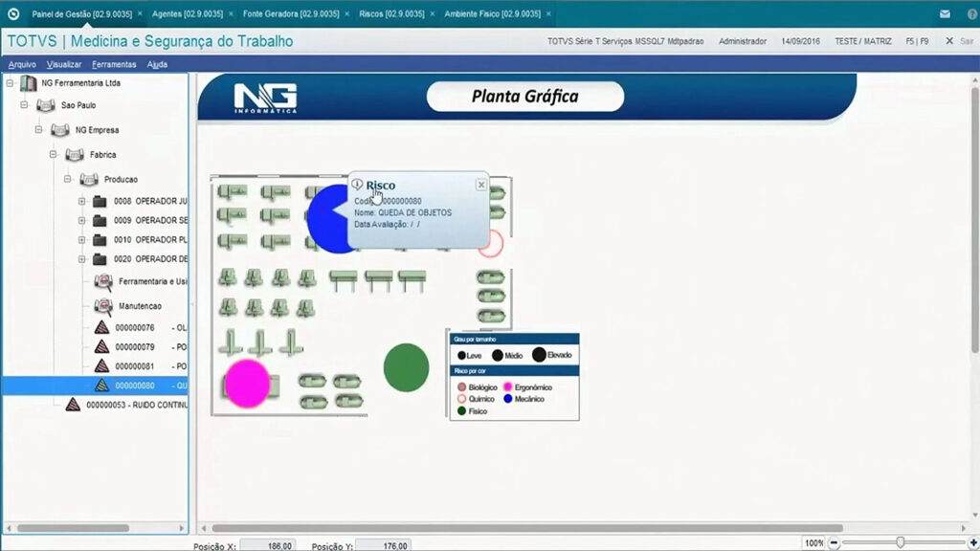Close the Risco popup
This screenshot has height=551, width=980.
point(481,185)
